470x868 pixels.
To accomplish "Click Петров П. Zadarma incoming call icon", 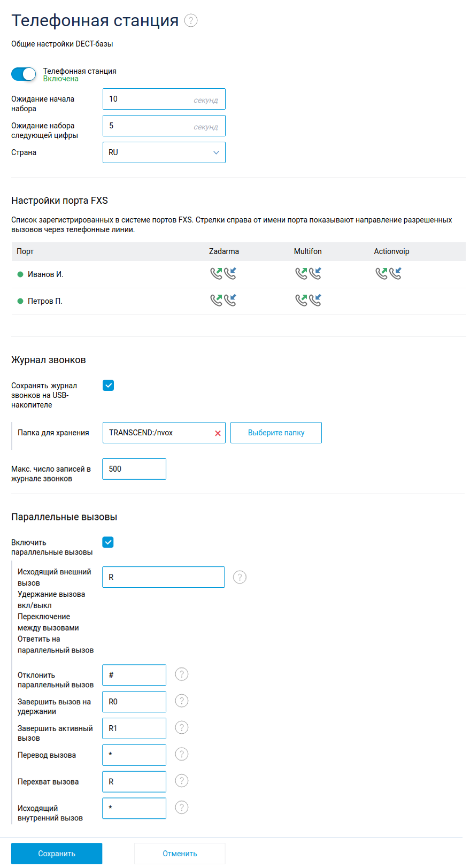I will point(230,300).
